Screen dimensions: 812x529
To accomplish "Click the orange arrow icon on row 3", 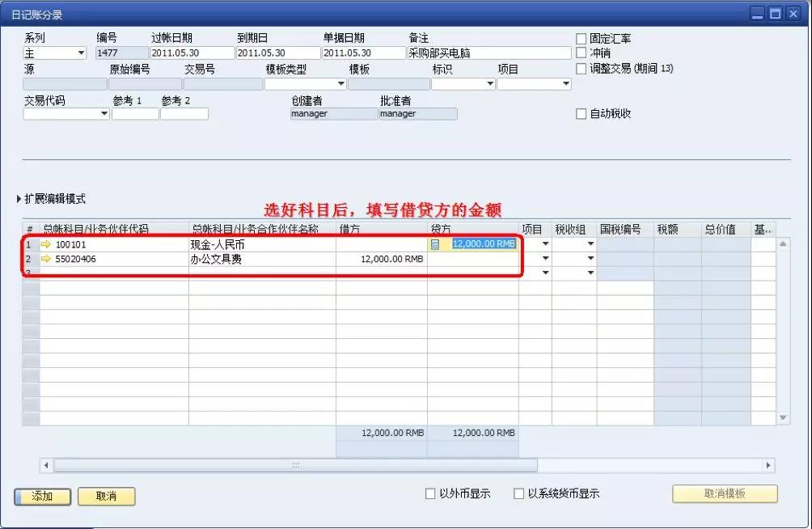I will [47, 274].
